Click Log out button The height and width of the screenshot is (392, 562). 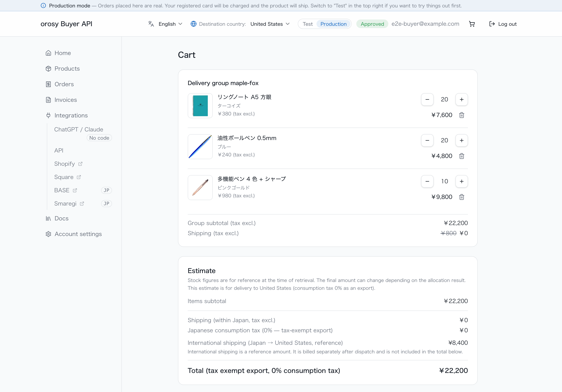pos(503,24)
